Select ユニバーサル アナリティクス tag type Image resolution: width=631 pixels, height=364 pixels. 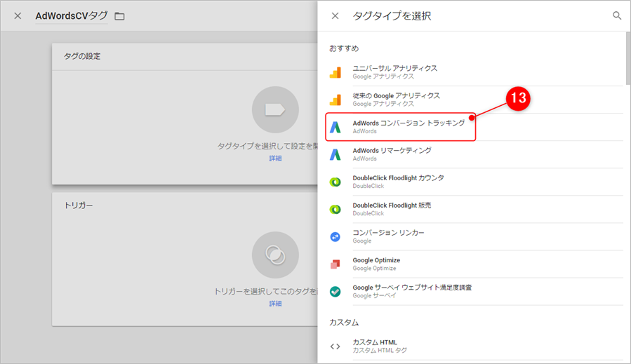point(476,72)
